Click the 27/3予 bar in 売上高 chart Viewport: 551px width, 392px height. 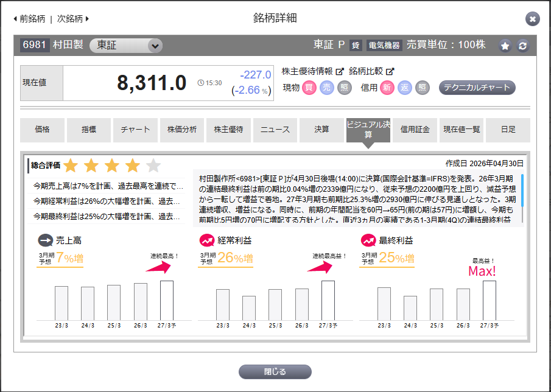click(x=167, y=300)
